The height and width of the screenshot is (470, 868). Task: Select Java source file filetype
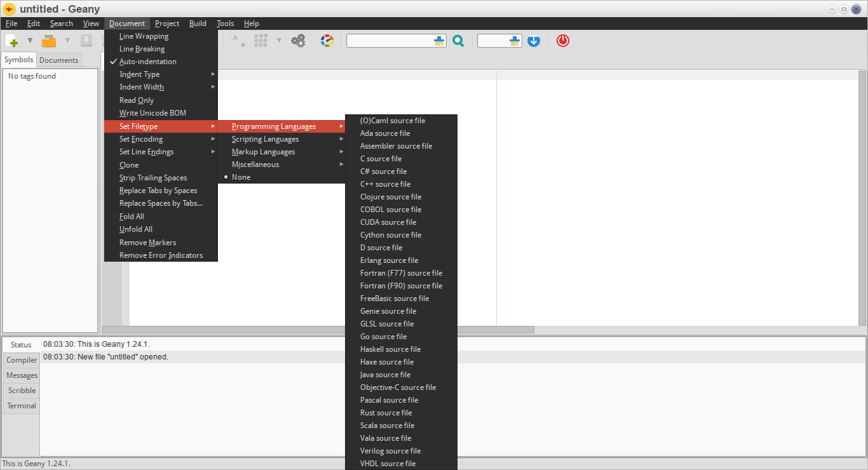click(x=401, y=375)
